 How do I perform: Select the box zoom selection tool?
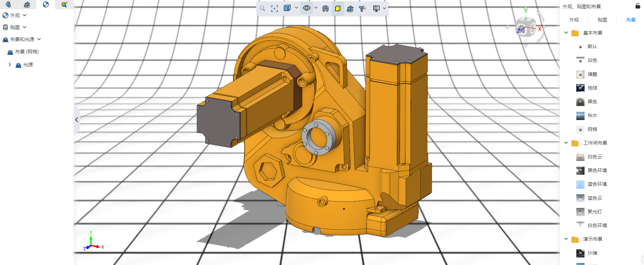pos(274,9)
